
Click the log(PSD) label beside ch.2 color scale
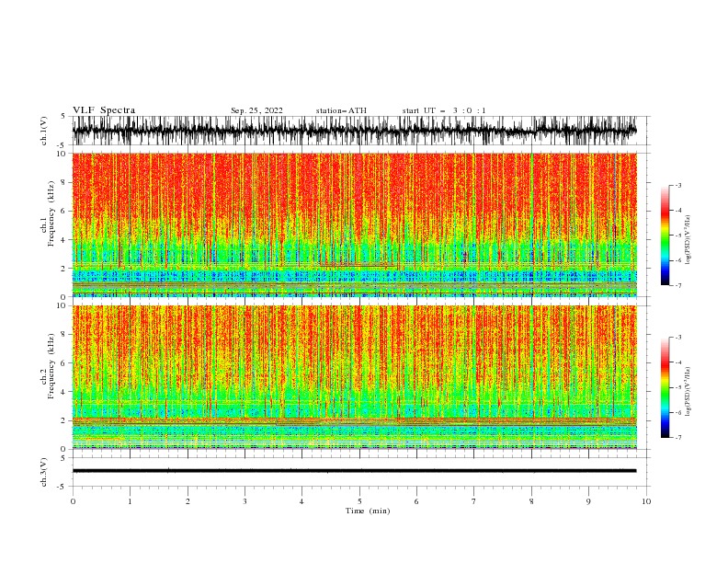coord(688,391)
